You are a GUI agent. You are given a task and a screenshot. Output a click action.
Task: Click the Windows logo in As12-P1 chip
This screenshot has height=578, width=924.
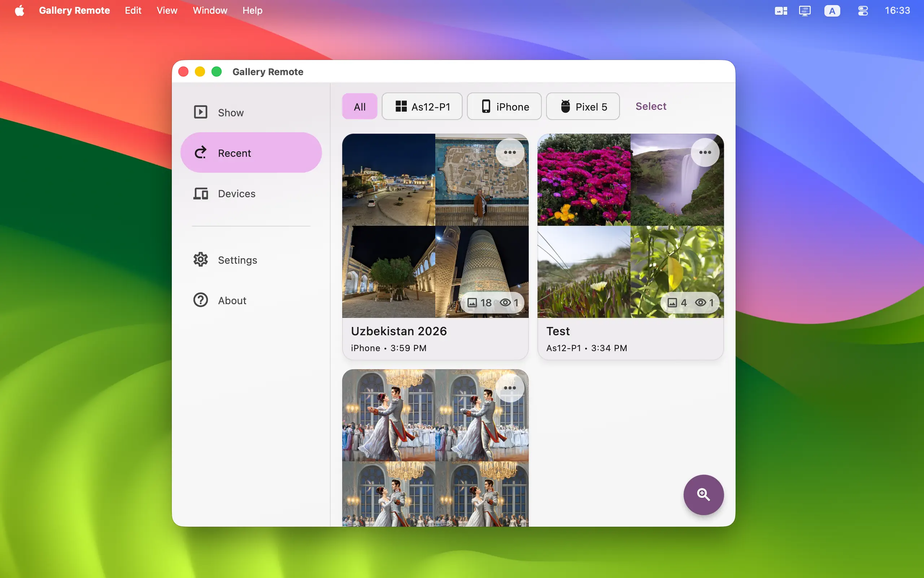click(401, 106)
